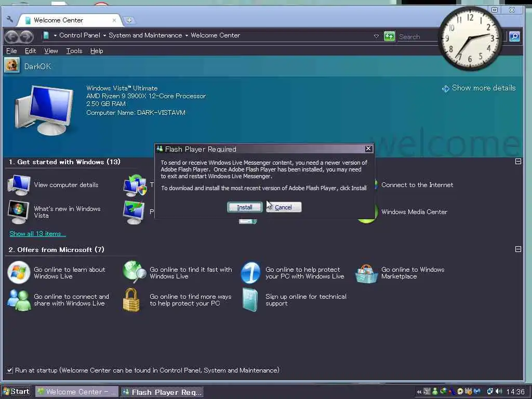Open the View menu

tap(51, 51)
